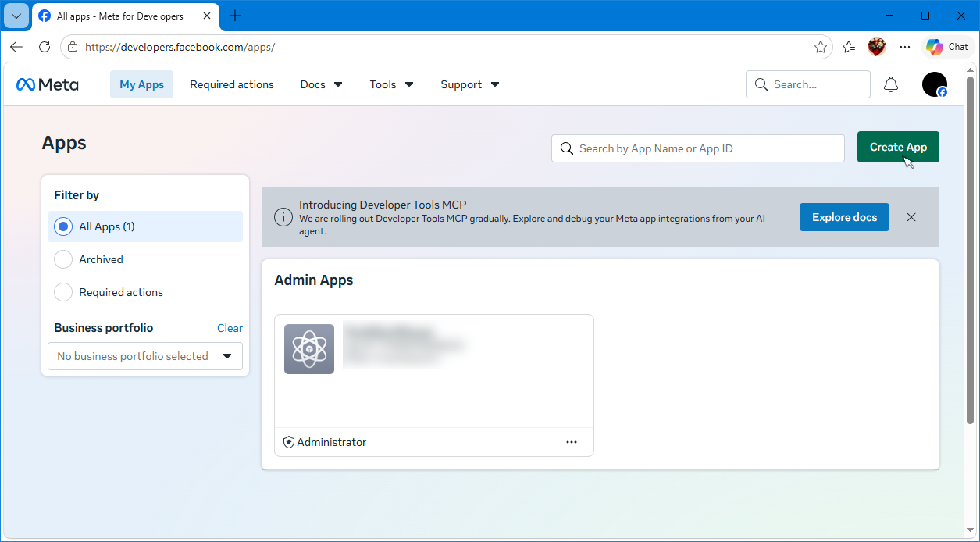Reload the page with refresh icon
The height and width of the screenshot is (542, 980).
coord(45,47)
